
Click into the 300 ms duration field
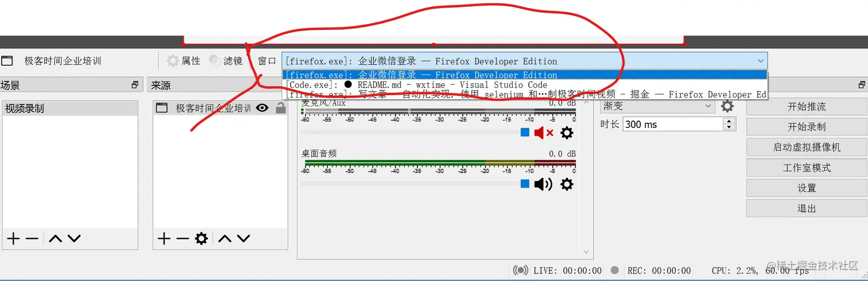(x=673, y=124)
